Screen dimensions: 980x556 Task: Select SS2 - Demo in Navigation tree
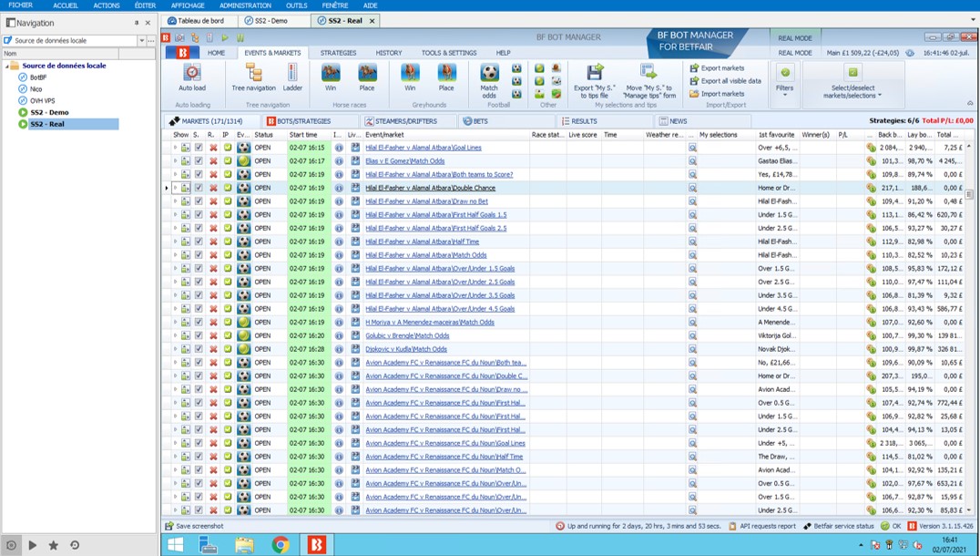coord(49,113)
